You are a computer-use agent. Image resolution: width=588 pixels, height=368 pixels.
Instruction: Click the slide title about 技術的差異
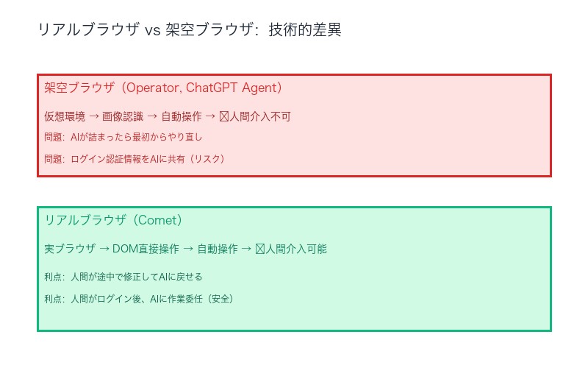coord(189,30)
